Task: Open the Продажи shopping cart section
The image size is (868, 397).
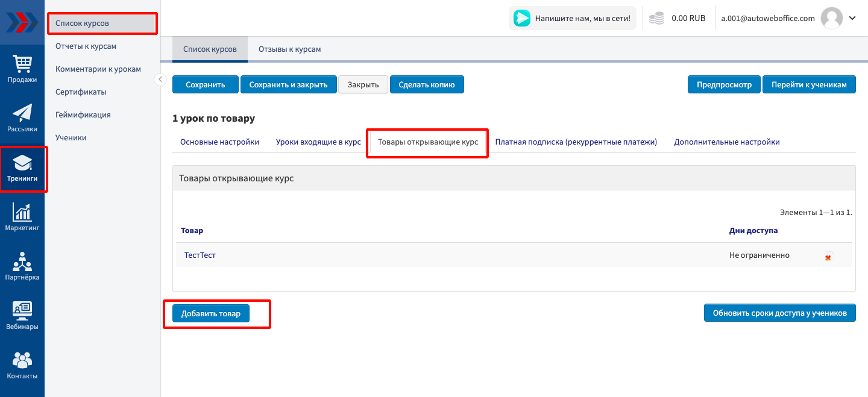Action: coord(22,69)
